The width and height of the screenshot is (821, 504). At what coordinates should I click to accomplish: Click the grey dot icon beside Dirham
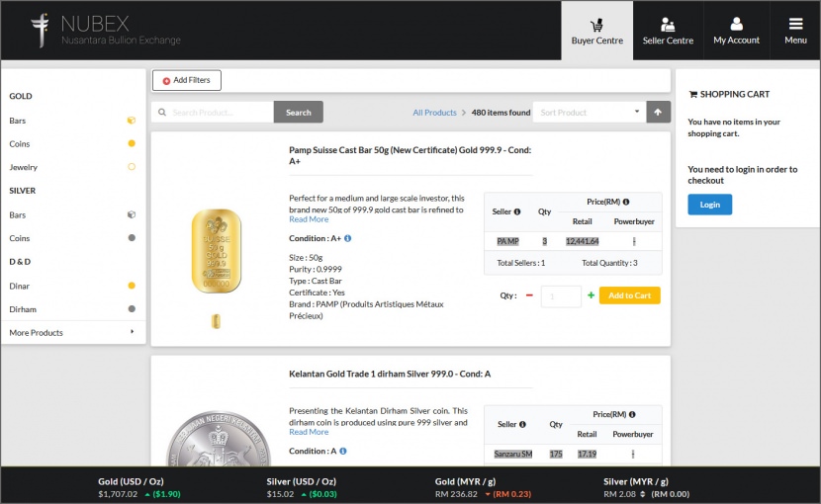tap(132, 308)
